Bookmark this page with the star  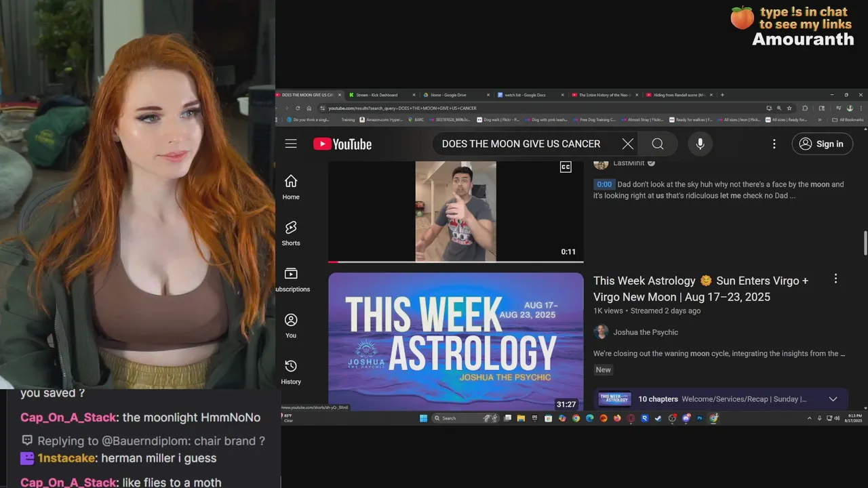[789, 108]
